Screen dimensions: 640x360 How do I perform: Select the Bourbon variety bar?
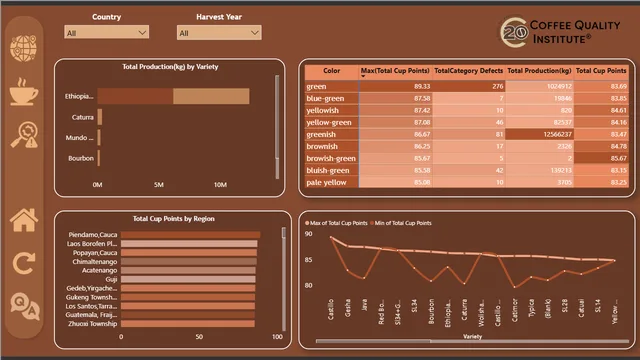click(98, 158)
